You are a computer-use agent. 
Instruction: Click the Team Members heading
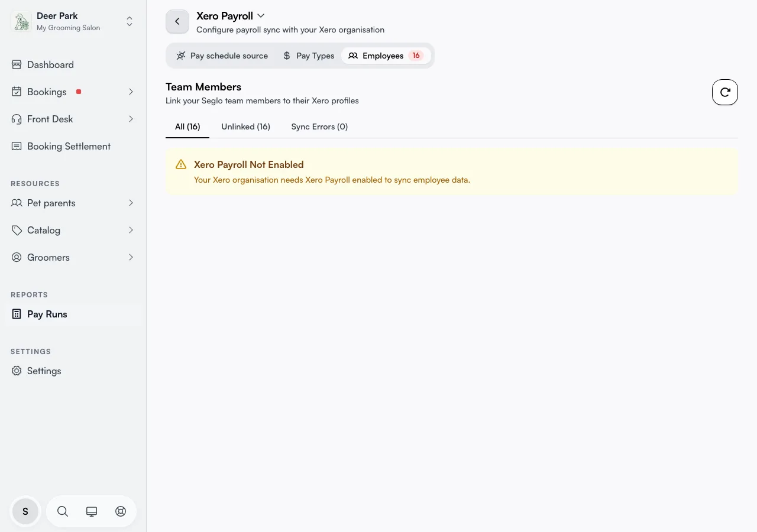click(x=203, y=87)
